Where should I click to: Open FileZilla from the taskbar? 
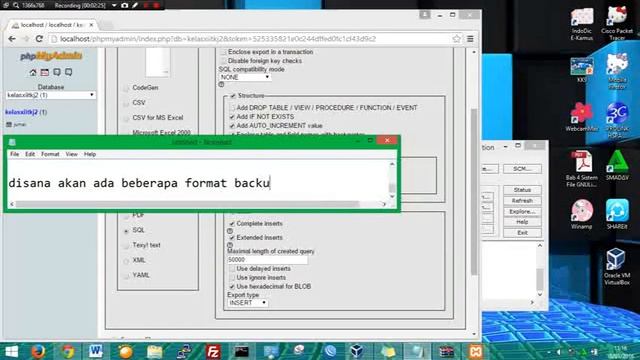(213, 351)
